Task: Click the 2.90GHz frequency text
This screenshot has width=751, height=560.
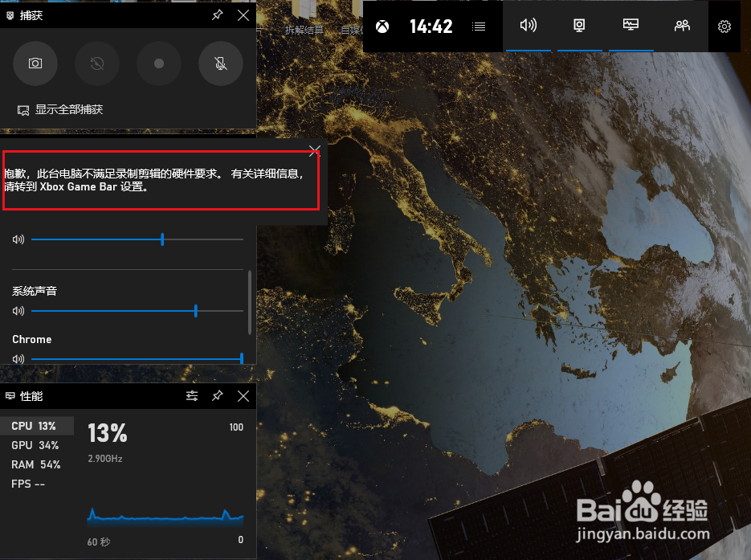Action: tap(105, 459)
